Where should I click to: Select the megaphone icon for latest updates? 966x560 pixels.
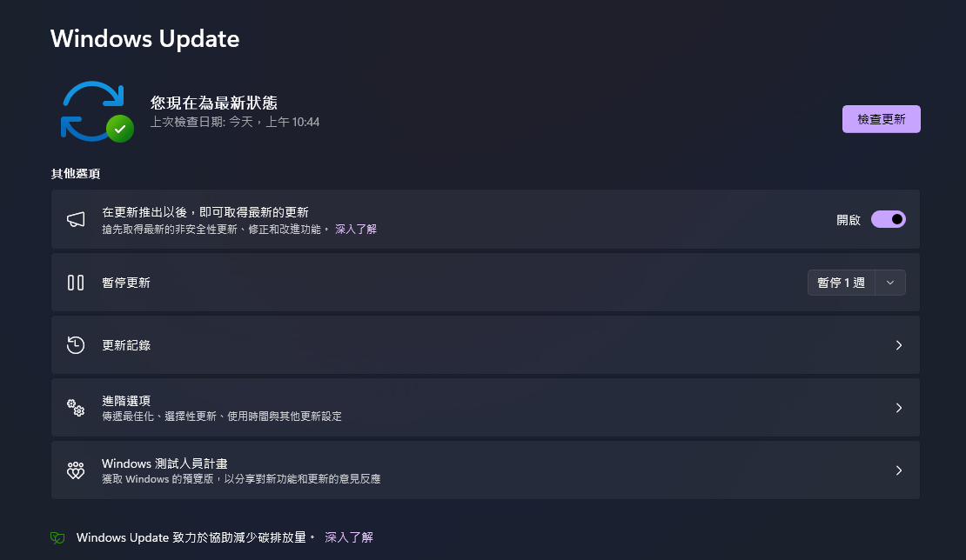pyautogui.click(x=76, y=219)
